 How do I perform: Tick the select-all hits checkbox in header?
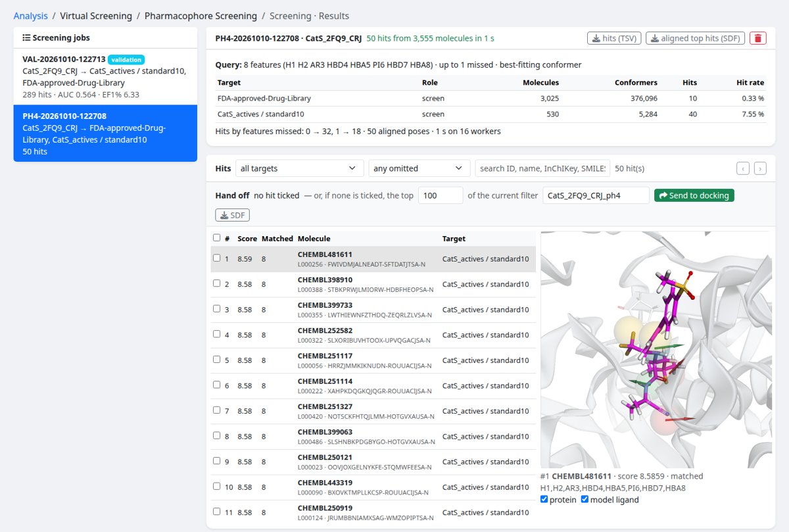click(217, 237)
